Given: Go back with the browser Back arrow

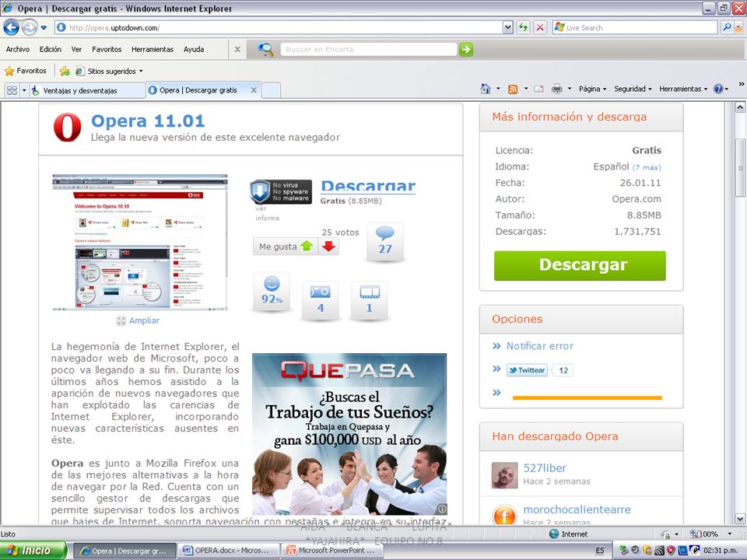Looking at the screenshot, I should pos(12,28).
